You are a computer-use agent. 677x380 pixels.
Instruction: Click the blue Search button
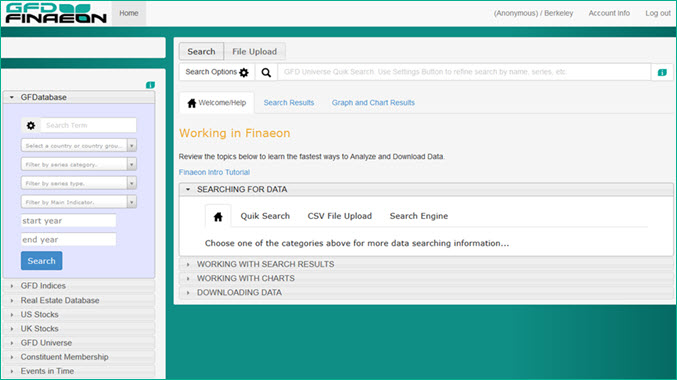pos(41,261)
